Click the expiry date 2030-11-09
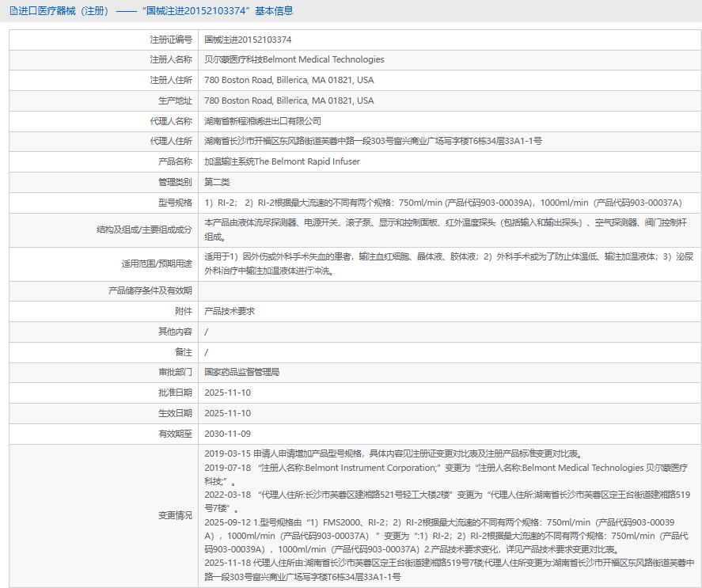 click(x=227, y=434)
